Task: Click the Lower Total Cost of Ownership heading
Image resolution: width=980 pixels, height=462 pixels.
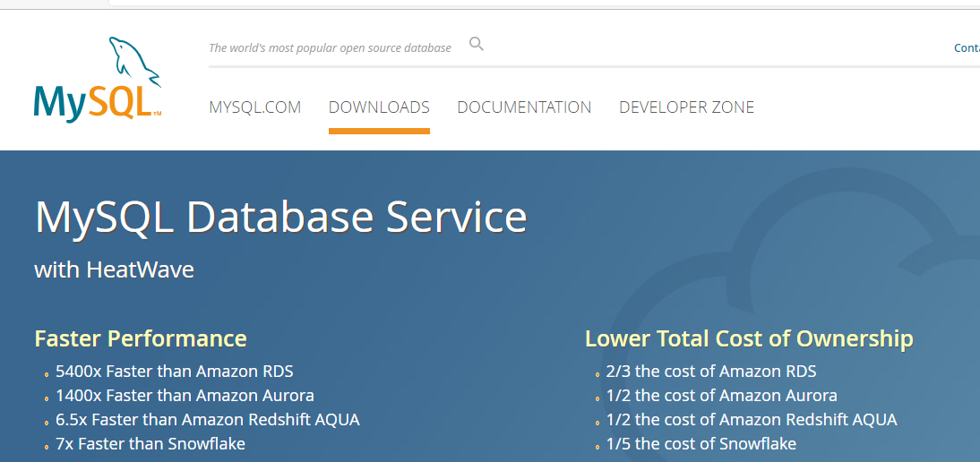Action: click(x=750, y=338)
